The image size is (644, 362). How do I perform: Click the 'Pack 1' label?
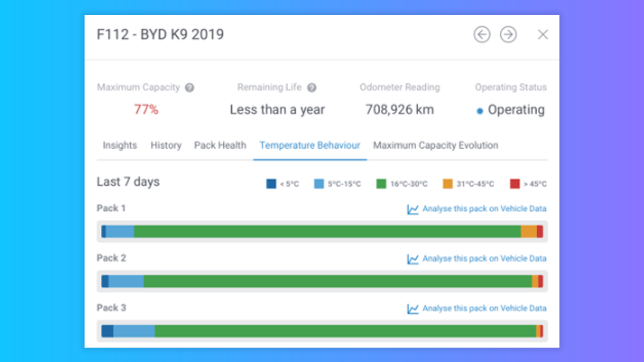pos(111,208)
